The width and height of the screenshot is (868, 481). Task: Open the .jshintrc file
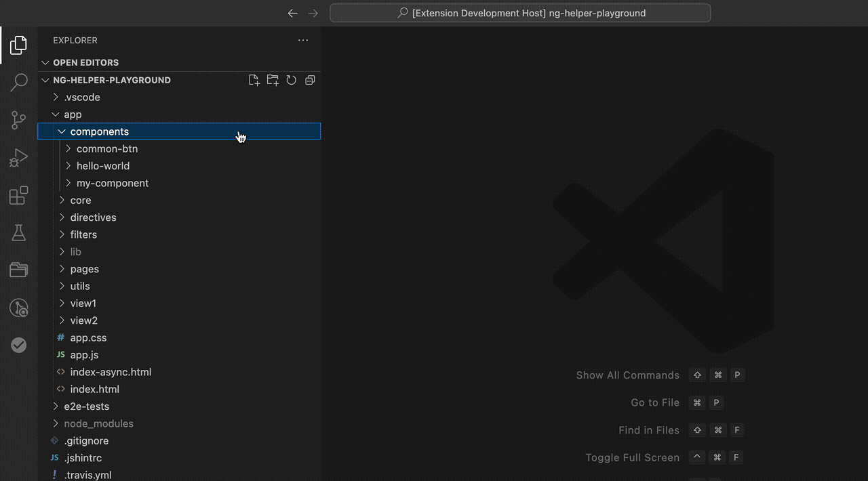[179, 458]
